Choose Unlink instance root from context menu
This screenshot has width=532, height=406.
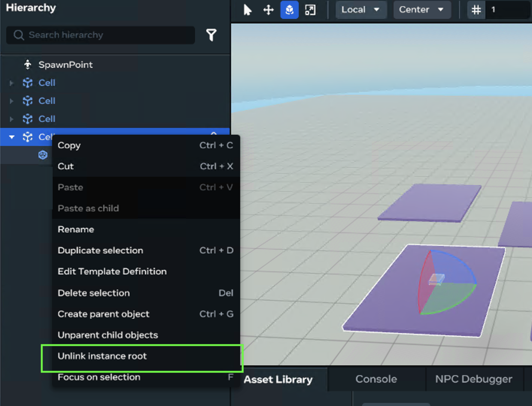coord(102,356)
